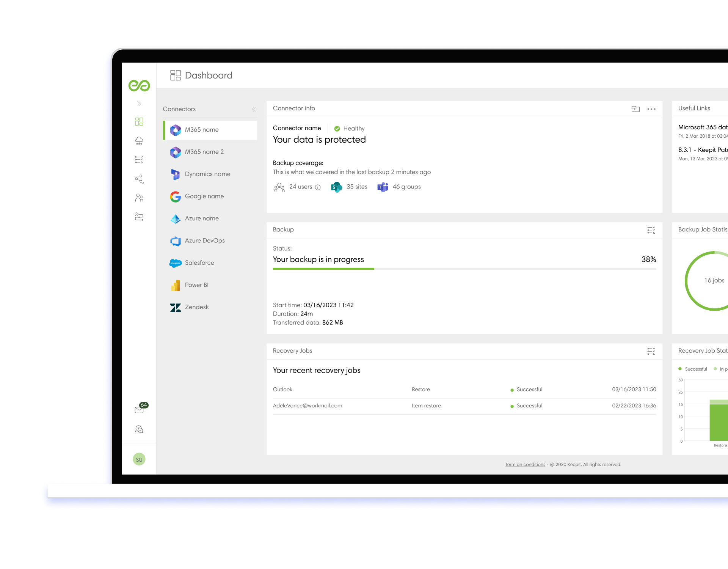The width and height of the screenshot is (728, 569).
Task: Select the Azure DevOps connector
Action: point(210,240)
